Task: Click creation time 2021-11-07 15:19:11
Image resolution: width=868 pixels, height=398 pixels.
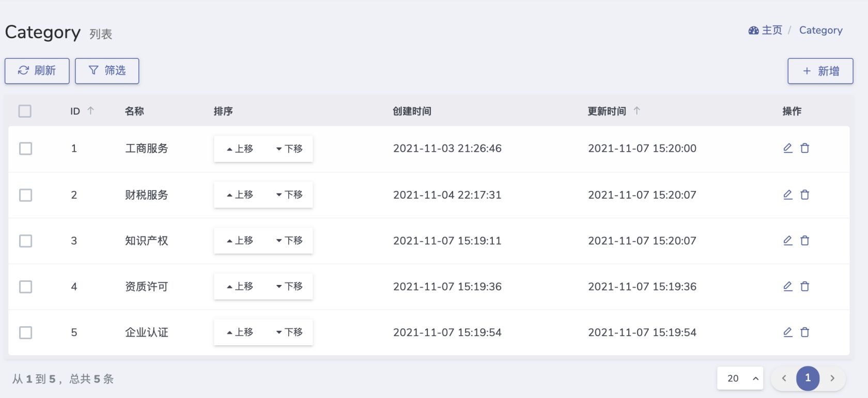Action: (447, 241)
